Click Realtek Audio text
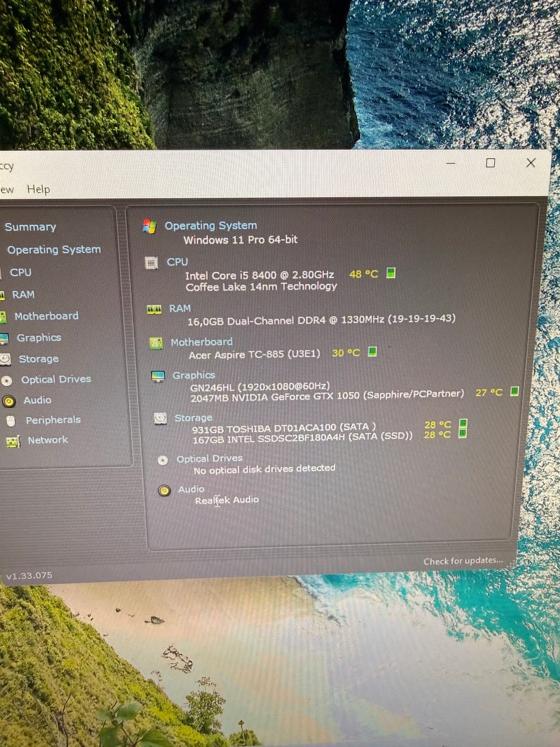The image size is (560, 747). (227, 500)
